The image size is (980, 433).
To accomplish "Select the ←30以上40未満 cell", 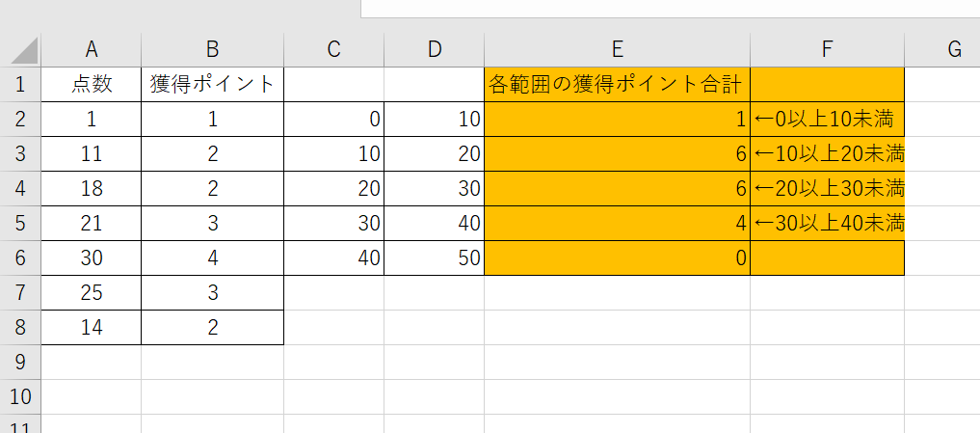I will 827,224.
